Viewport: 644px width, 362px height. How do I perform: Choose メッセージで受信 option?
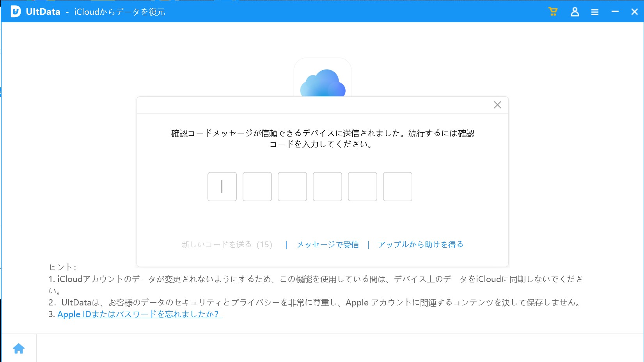328,245
